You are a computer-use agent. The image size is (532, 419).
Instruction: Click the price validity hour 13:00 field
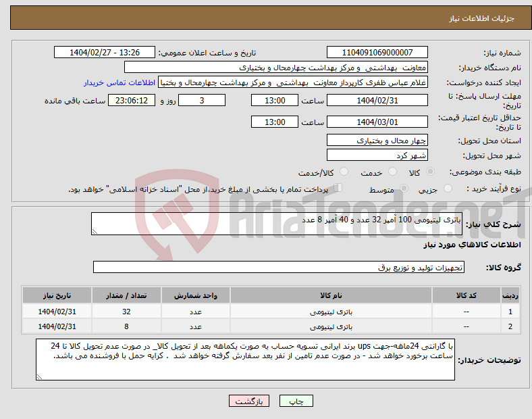[275, 122]
